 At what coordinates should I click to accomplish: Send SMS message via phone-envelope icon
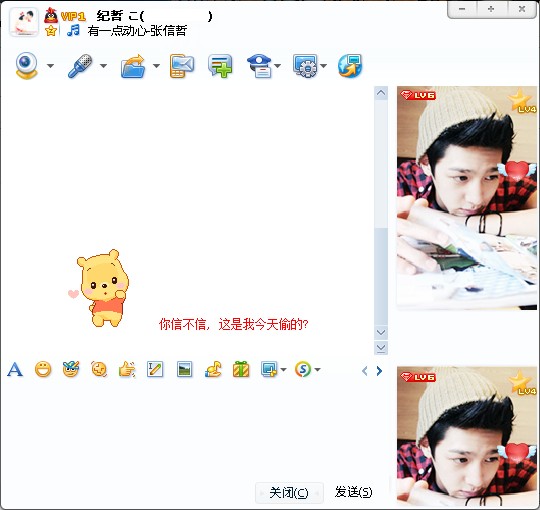pos(181,66)
